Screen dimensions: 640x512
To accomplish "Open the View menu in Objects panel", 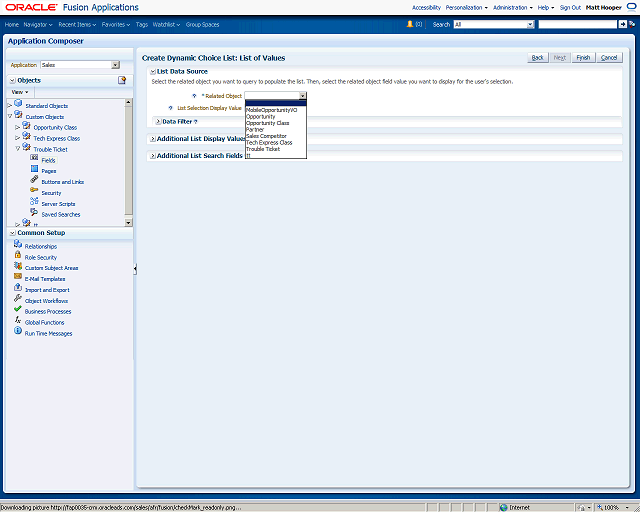I will [x=20, y=92].
